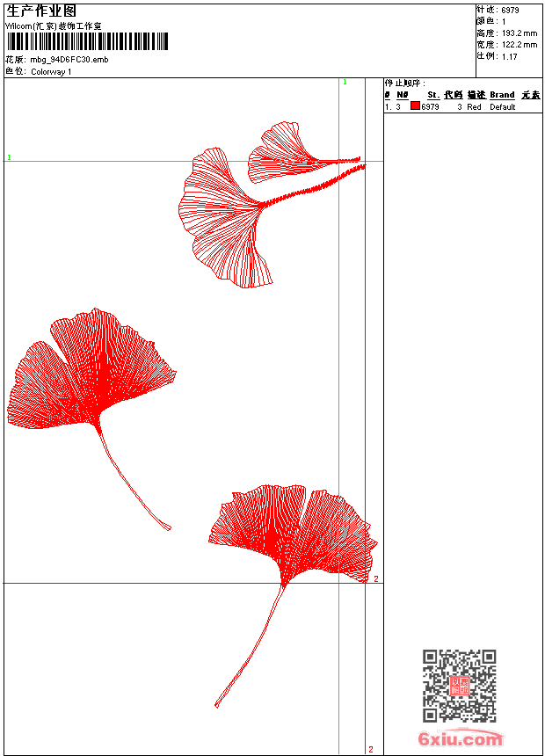The height and width of the screenshot is (756, 545).
Task: Click the stitch count value 6979 at top
Action: pyautogui.click(x=510, y=10)
